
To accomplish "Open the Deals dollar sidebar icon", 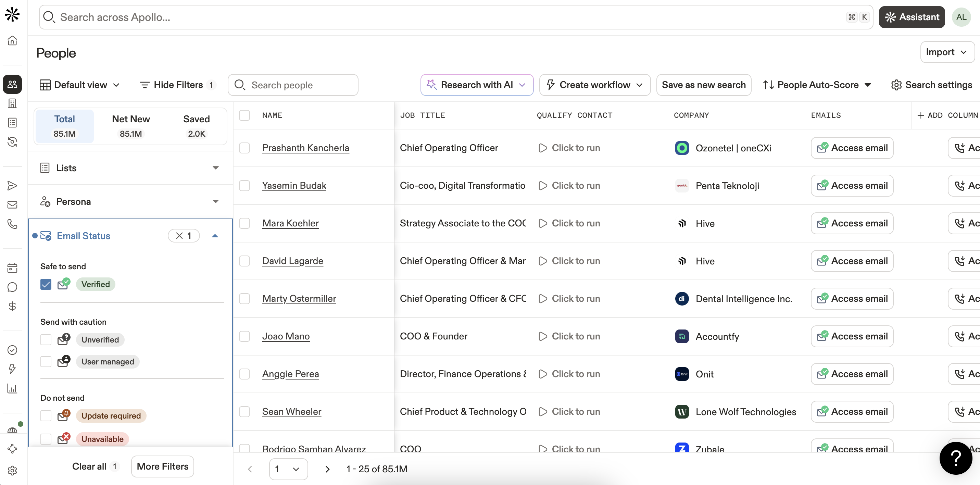I will click(12, 306).
